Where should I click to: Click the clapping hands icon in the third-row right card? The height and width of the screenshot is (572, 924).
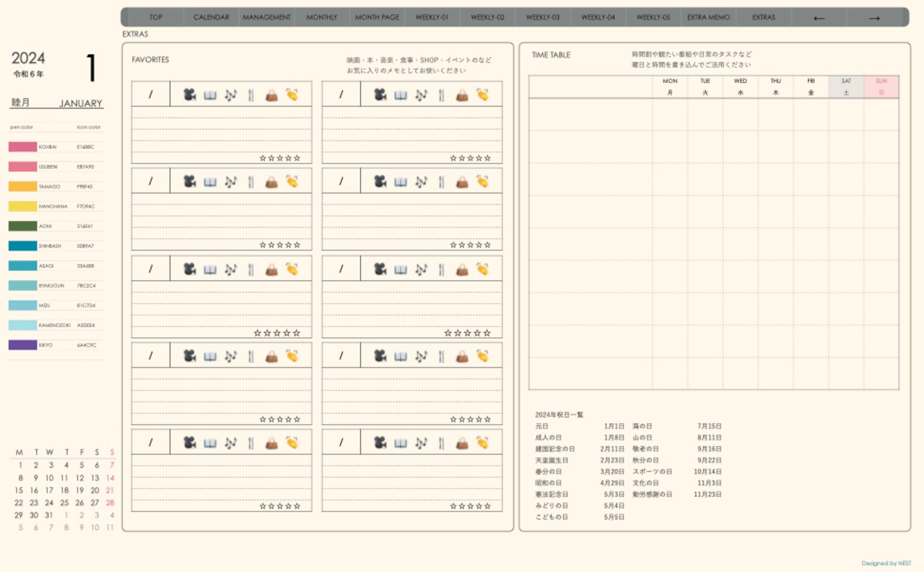(x=482, y=269)
